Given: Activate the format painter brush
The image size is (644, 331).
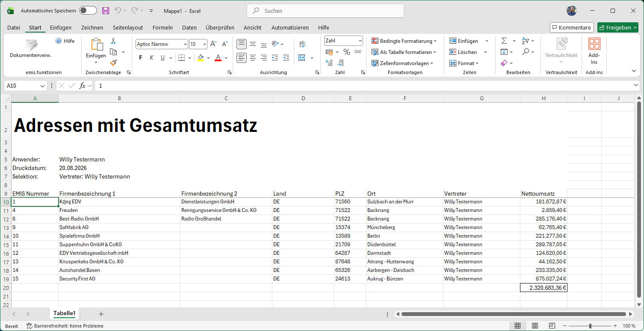Looking at the screenshot, I should (x=113, y=63).
